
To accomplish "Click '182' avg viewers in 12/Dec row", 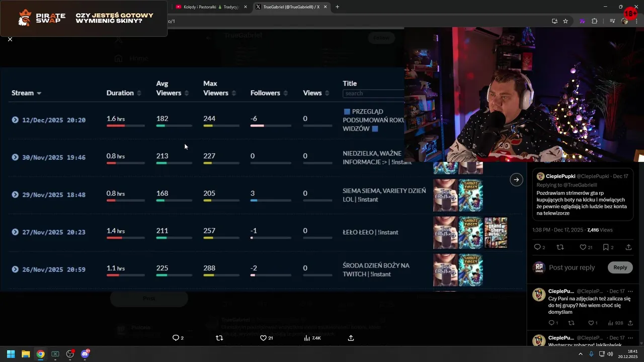I will point(163,119).
